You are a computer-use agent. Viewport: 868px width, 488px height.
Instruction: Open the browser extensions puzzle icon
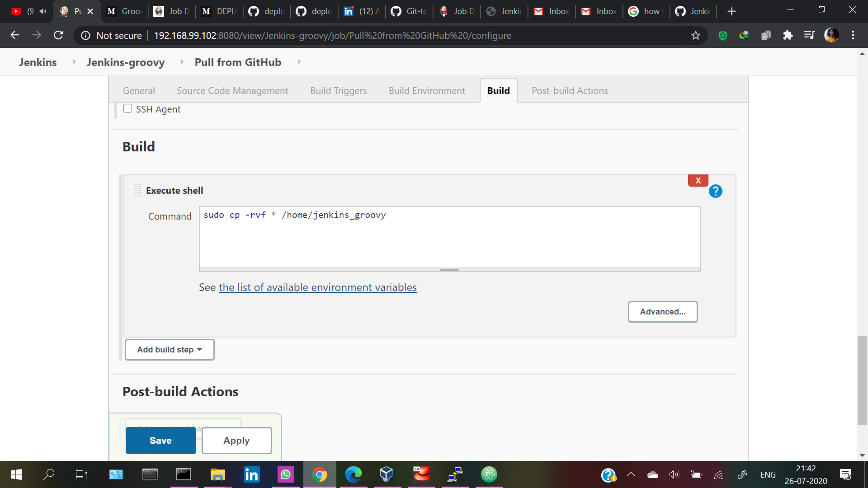point(788,35)
